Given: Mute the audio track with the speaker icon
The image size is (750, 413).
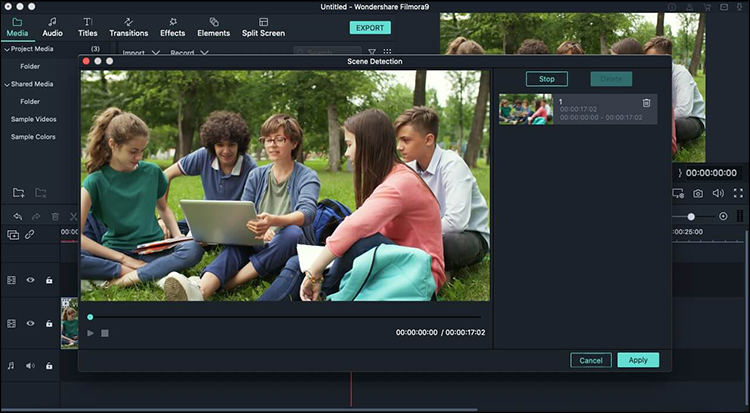Looking at the screenshot, I should [30, 366].
